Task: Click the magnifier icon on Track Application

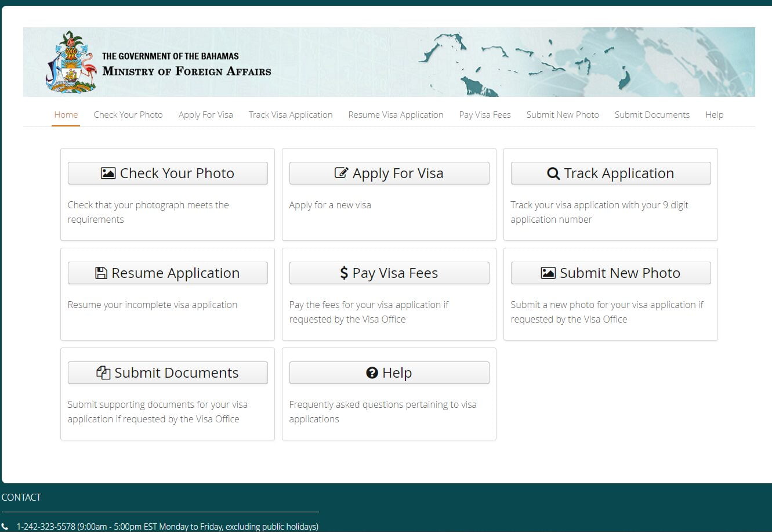Action: click(x=553, y=173)
